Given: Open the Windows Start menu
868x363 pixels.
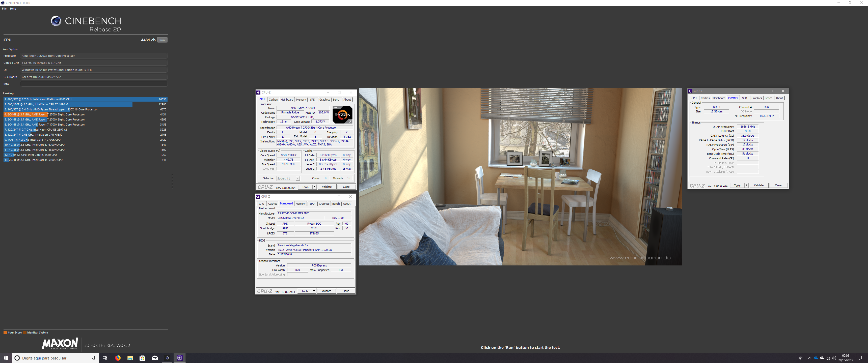Looking at the screenshot, I should tap(6, 358).
